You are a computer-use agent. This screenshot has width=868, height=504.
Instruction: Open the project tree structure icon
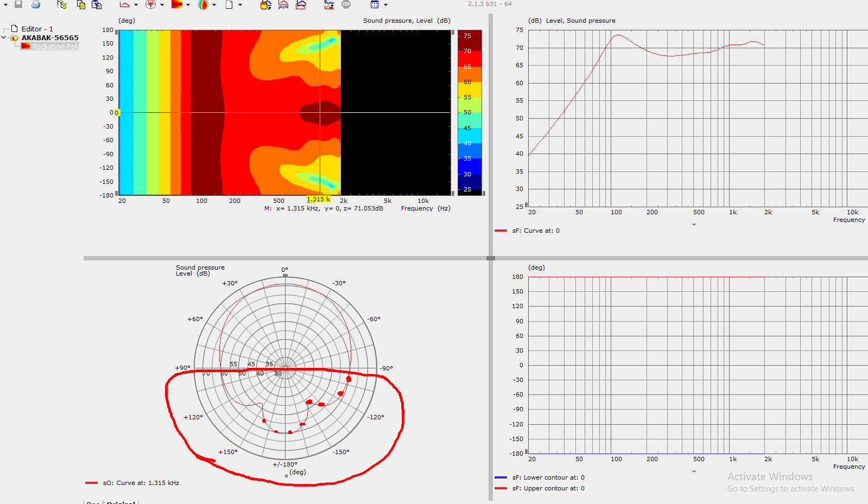coord(62,4)
